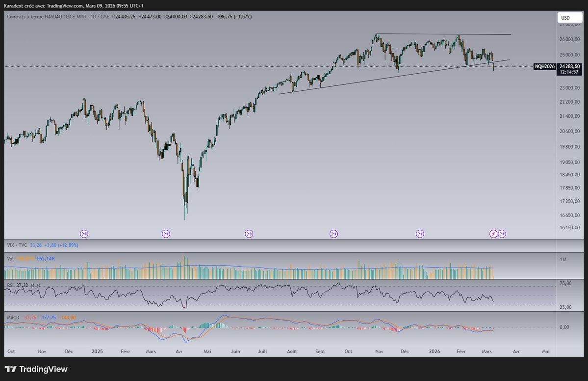Viewport: 588px width, 381px height.
Task: Click 23000,00 on the price axis
Action: click(x=570, y=88)
